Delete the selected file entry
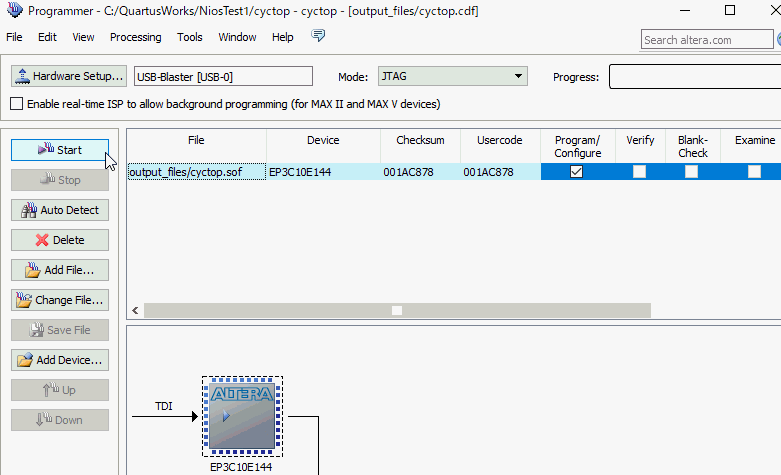Screen dimensions: 781x475 click(60, 240)
